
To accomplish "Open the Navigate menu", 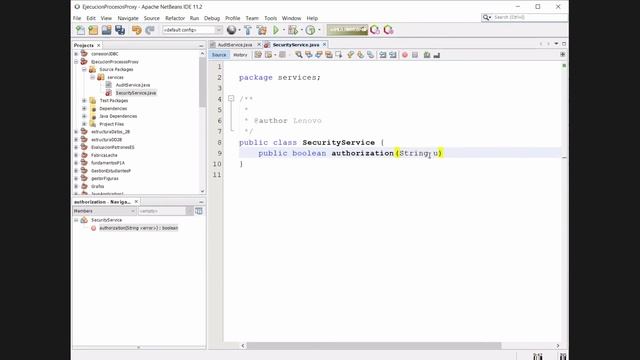I will 128,18.
